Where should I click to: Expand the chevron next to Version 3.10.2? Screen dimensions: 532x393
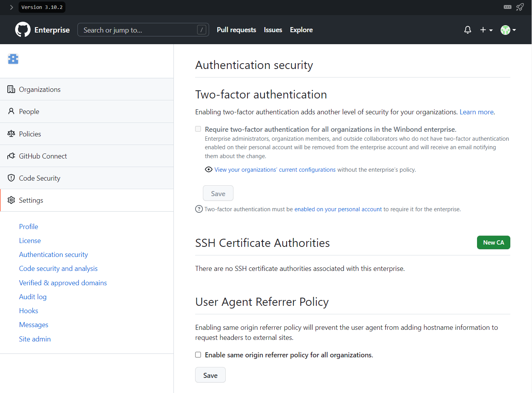11,7
